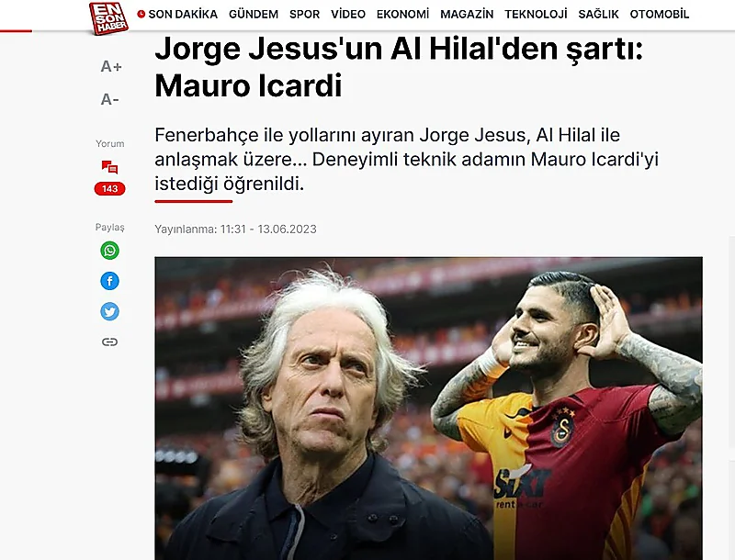Image resolution: width=735 pixels, height=560 pixels.
Task: Open comments via speech bubble icon
Action: point(109,167)
